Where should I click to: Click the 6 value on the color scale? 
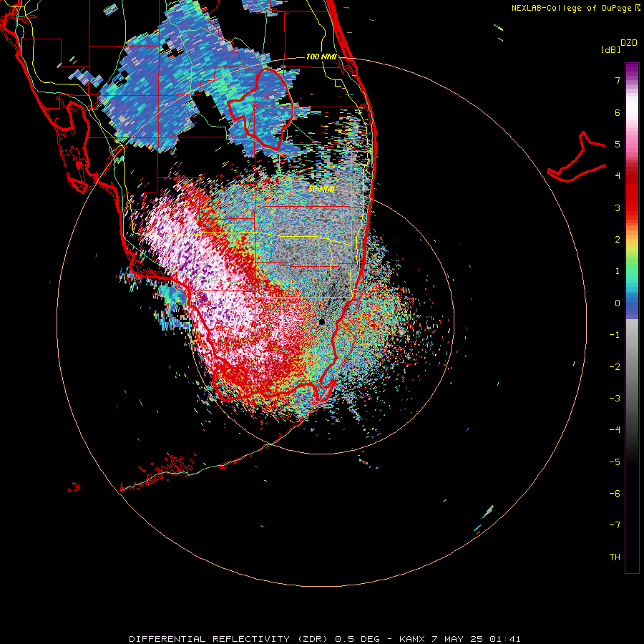pos(618,112)
